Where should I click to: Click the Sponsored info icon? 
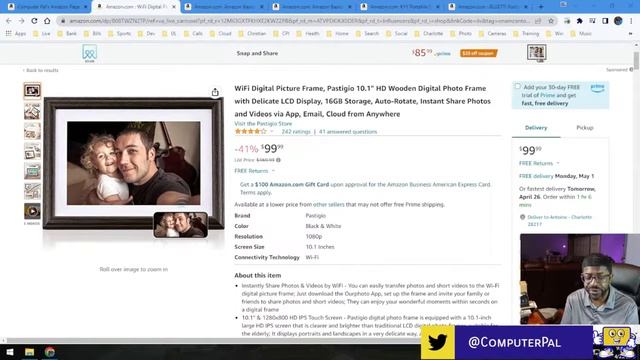(x=631, y=70)
